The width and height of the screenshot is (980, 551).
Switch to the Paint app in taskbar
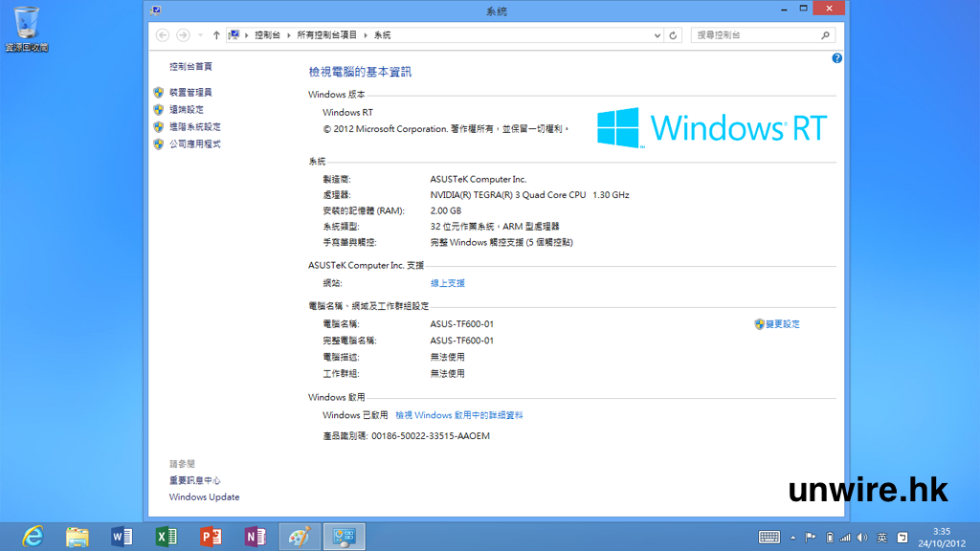pyautogui.click(x=300, y=537)
